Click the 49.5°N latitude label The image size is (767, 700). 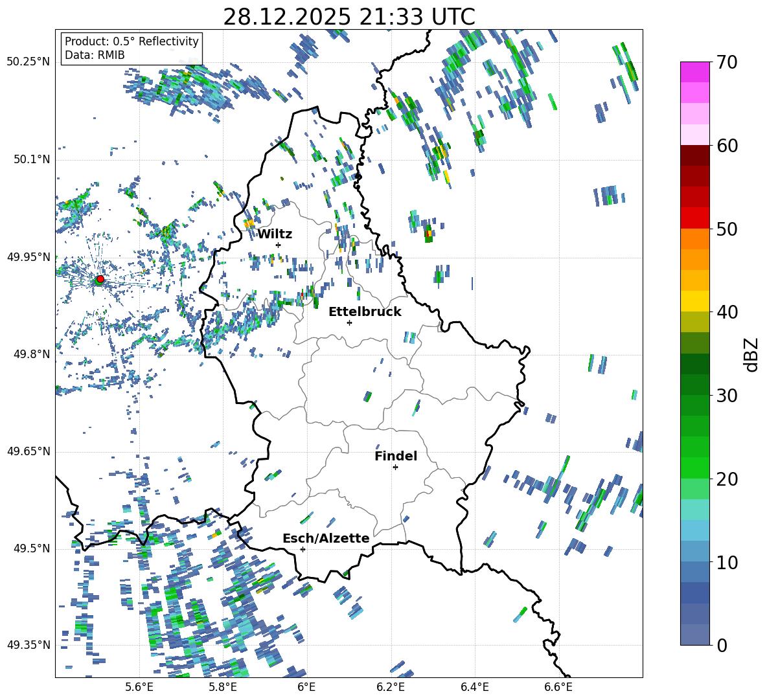[32, 548]
